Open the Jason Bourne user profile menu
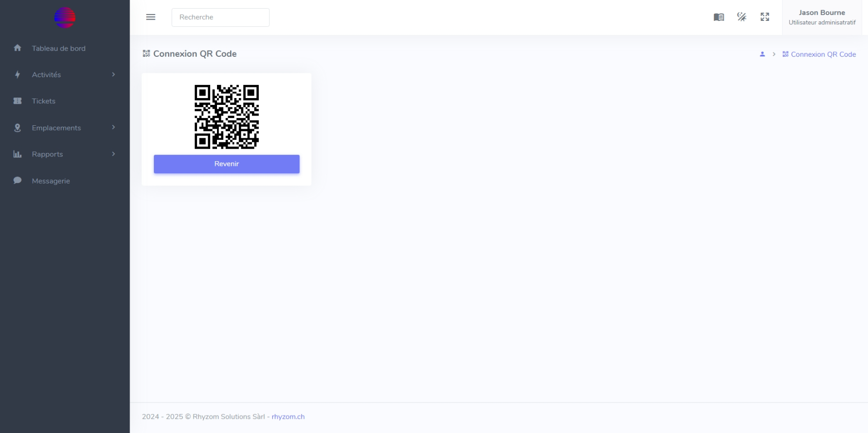The image size is (868, 433). [x=822, y=17]
